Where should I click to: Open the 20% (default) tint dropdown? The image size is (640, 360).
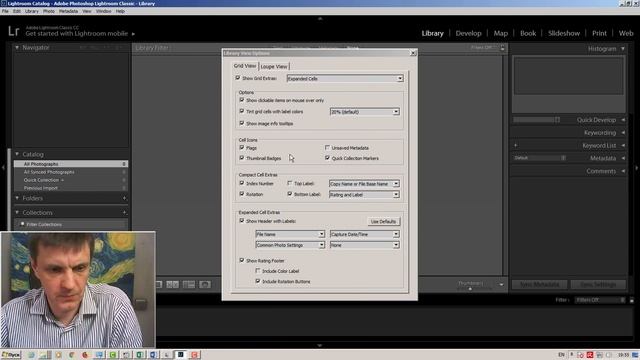point(364,111)
